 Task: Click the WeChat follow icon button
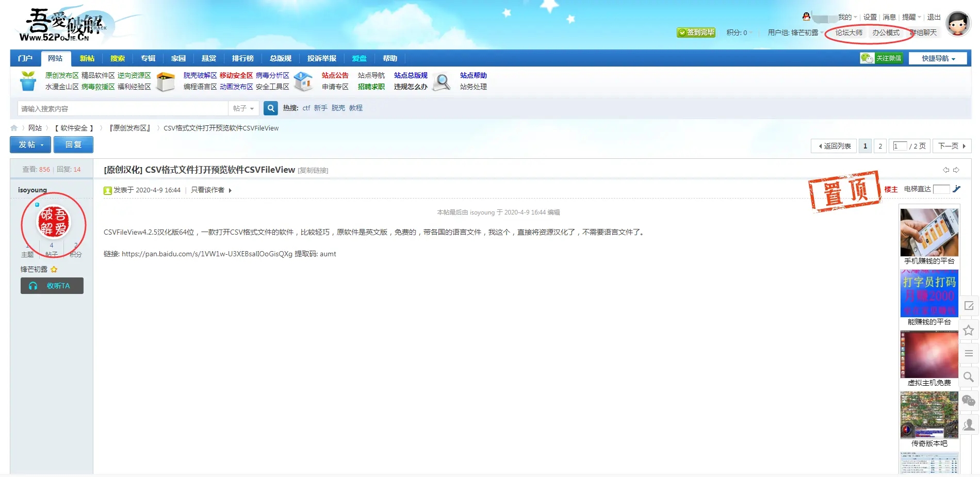(881, 58)
